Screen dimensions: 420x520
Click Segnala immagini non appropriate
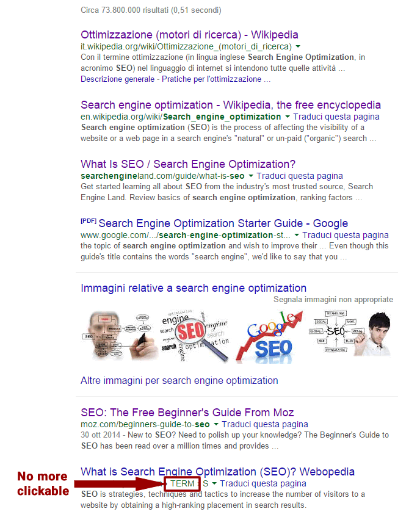click(333, 300)
